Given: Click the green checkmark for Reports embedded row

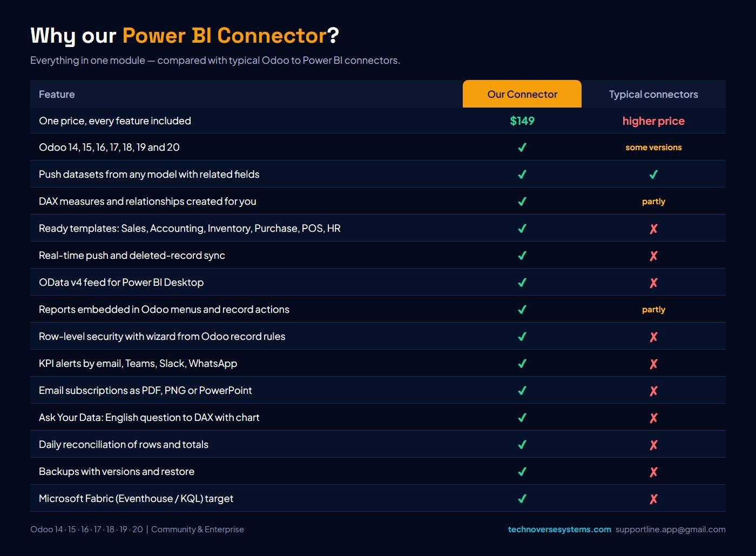Looking at the screenshot, I should tap(522, 310).
